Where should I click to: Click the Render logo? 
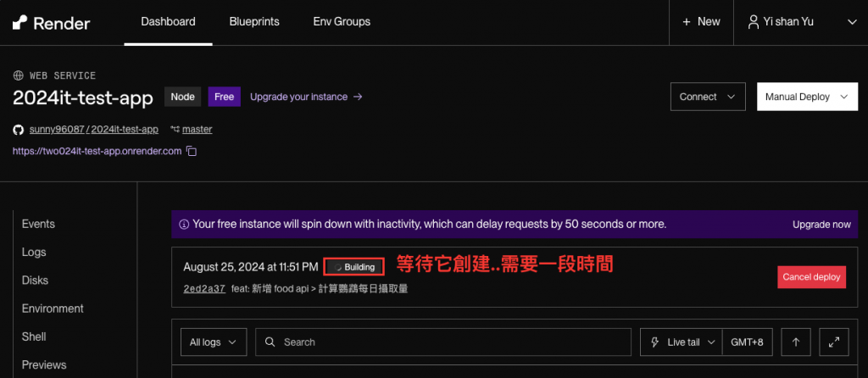pyautogui.click(x=51, y=23)
